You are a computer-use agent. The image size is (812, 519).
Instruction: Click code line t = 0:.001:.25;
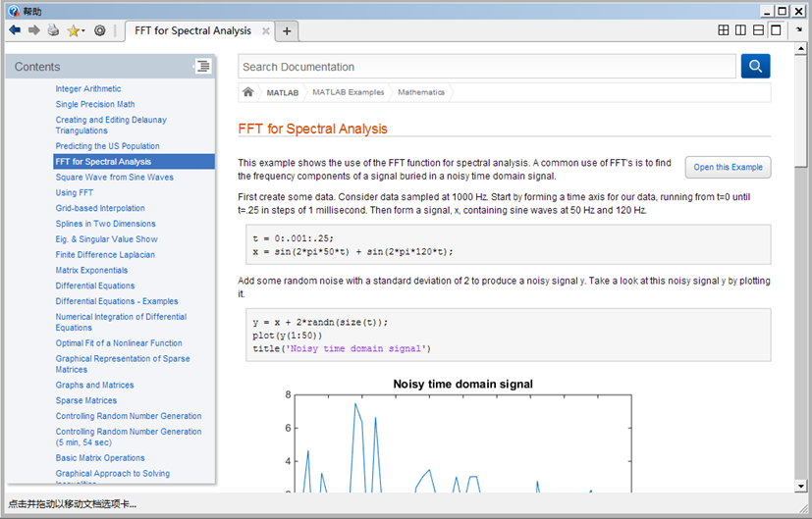point(294,238)
